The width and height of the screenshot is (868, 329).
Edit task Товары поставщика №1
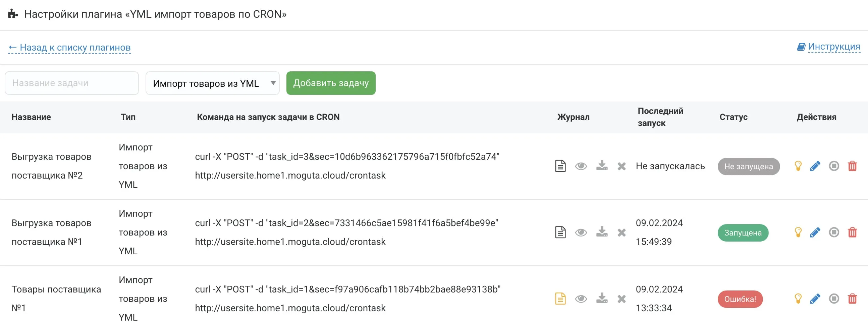pos(815,299)
